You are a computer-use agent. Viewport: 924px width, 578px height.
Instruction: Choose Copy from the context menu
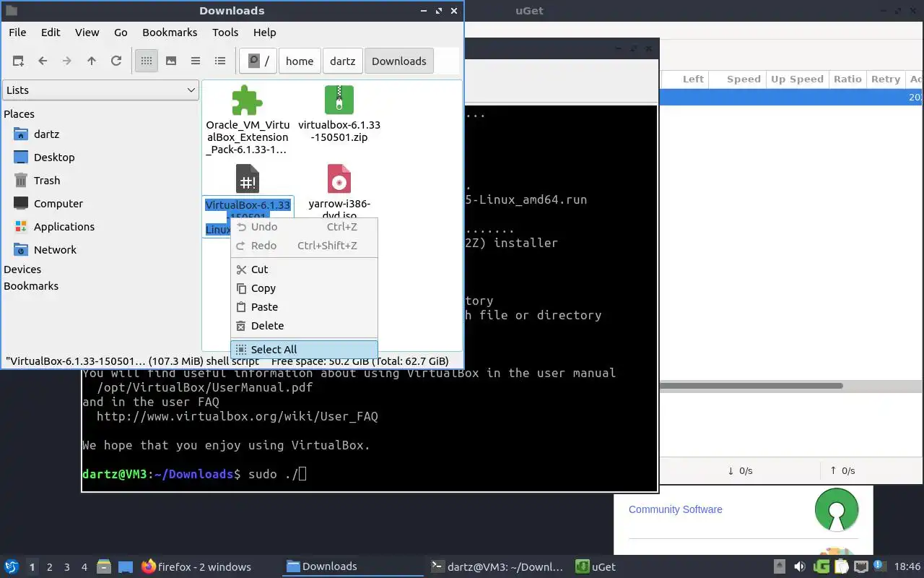304,288
